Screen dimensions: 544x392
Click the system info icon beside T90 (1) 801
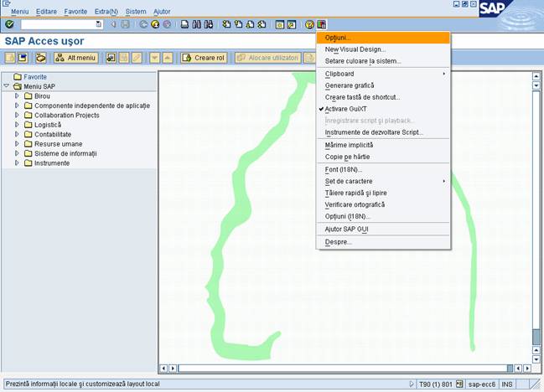pos(459,384)
